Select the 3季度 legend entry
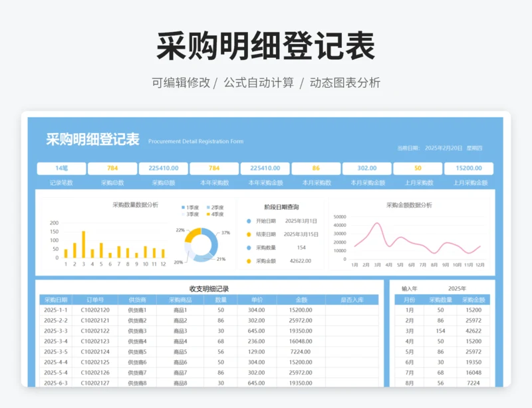Screen dimensions: 532x408 (190, 214)
